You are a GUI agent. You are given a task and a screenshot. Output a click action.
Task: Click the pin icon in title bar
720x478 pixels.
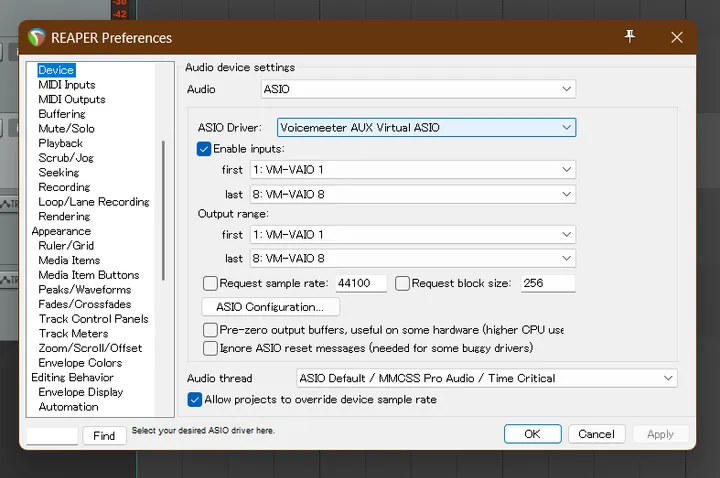pyautogui.click(x=630, y=37)
